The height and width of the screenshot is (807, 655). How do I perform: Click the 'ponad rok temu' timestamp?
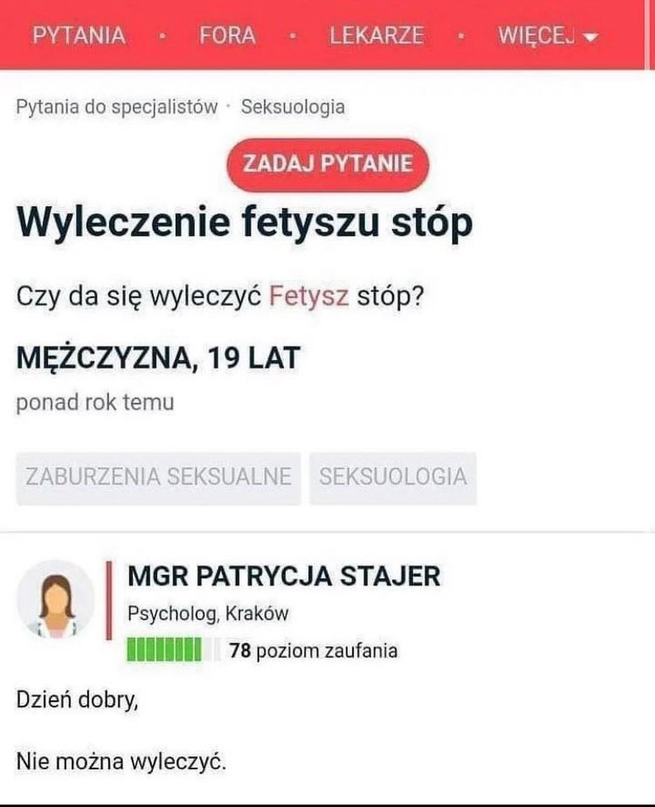(x=95, y=402)
